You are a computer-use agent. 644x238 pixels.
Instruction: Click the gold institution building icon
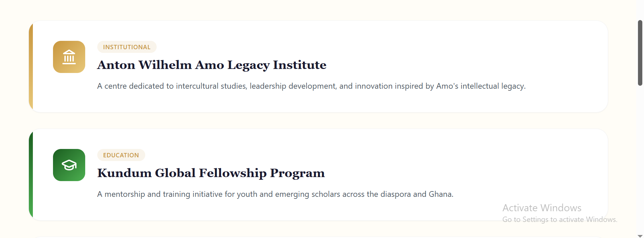69,57
